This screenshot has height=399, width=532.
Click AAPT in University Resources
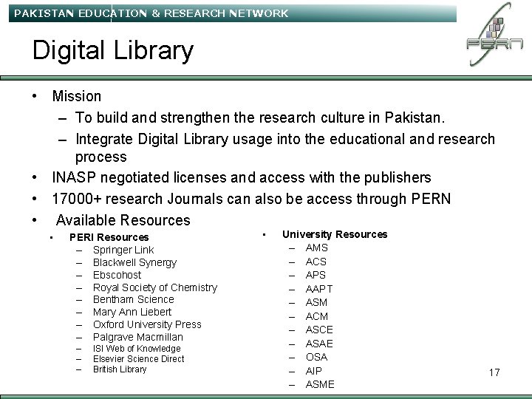tap(319, 289)
